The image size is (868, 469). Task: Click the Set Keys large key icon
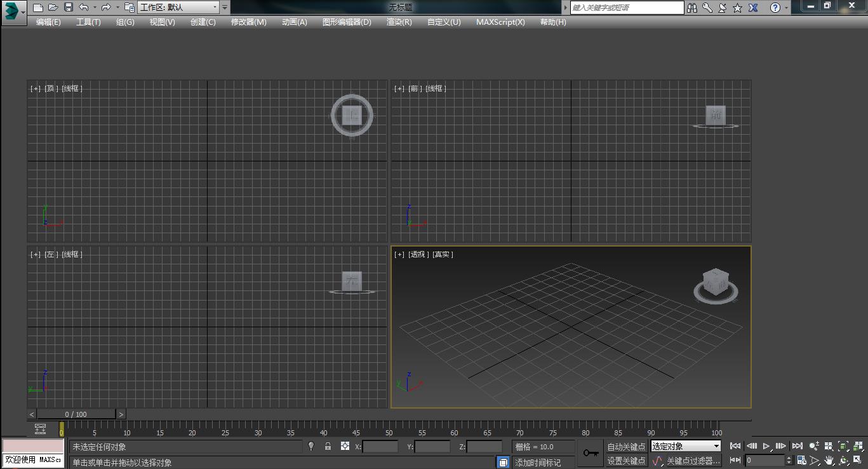click(x=591, y=453)
